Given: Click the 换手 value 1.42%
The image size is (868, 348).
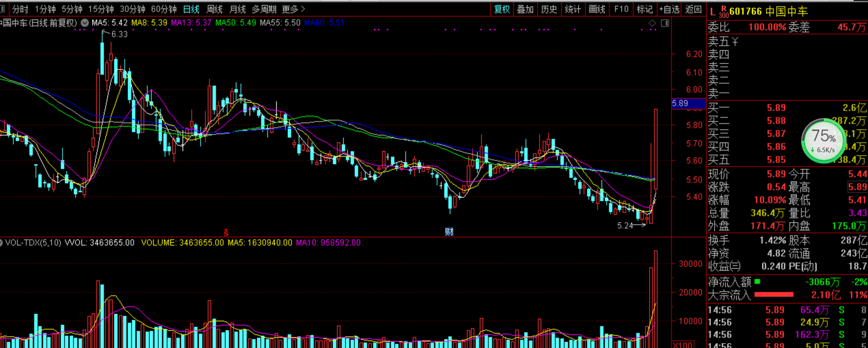Looking at the screenshot, I should coord(772,241).
